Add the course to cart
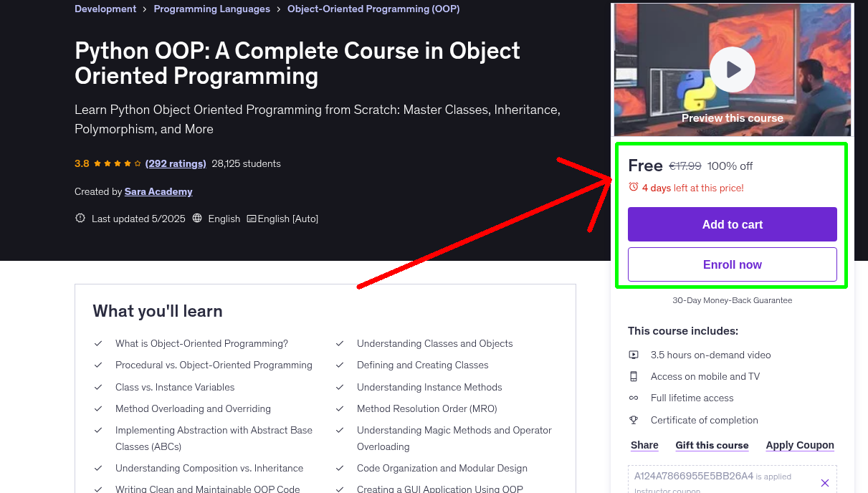The height and width of the screenshot is (493, 868). click(x=732, y=224)
